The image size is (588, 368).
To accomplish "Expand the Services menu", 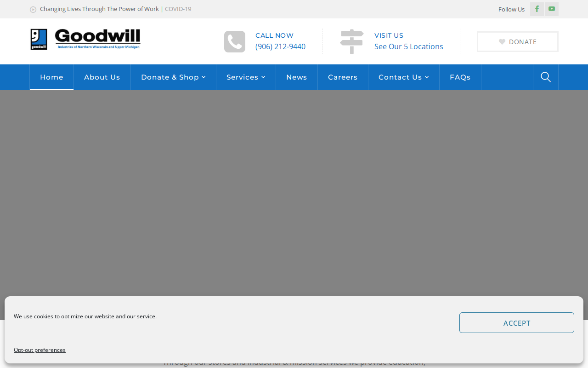I will 246,77.
